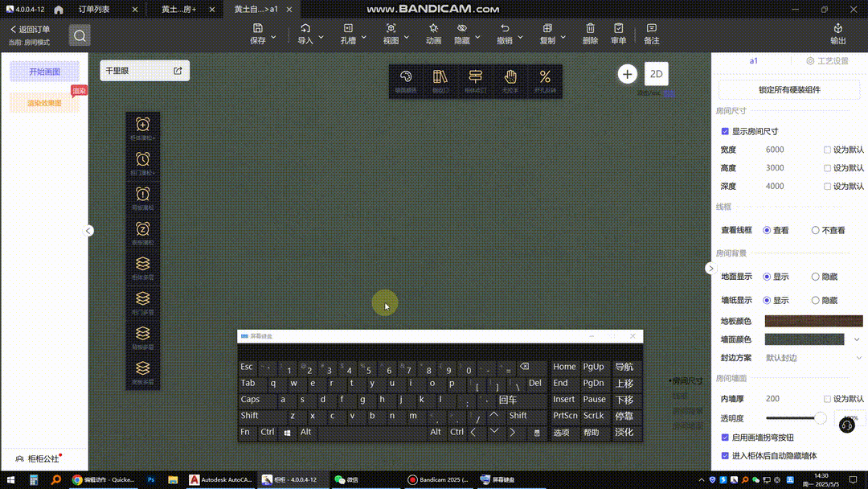Click the 视图 view icon

[x=391, y=28]
